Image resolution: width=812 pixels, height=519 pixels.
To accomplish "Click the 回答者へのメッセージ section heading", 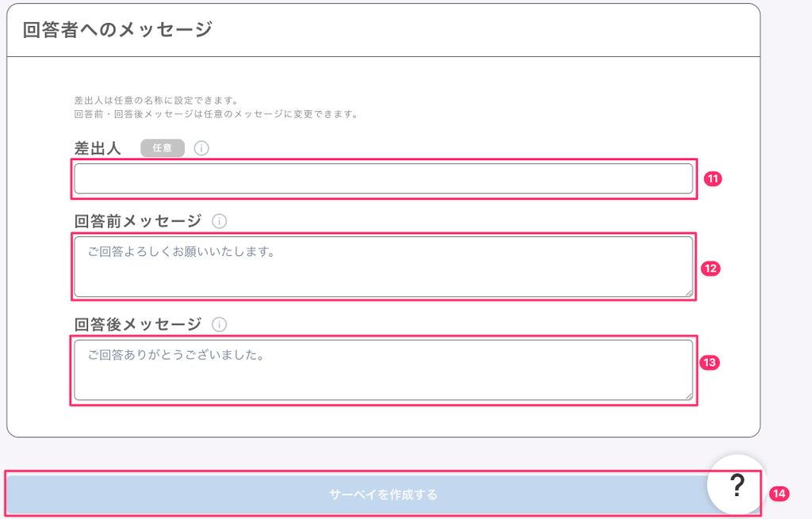I will point(118,30).
